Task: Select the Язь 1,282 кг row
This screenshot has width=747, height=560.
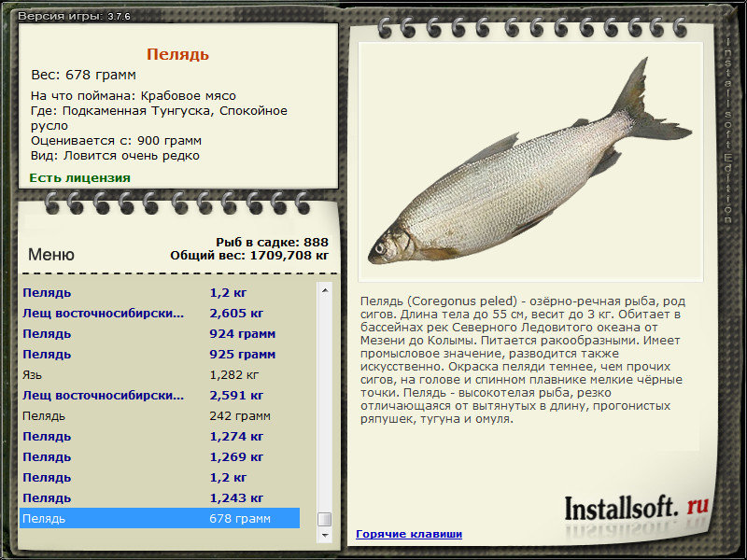Action: pyautogui.click(x=160, y=375)
